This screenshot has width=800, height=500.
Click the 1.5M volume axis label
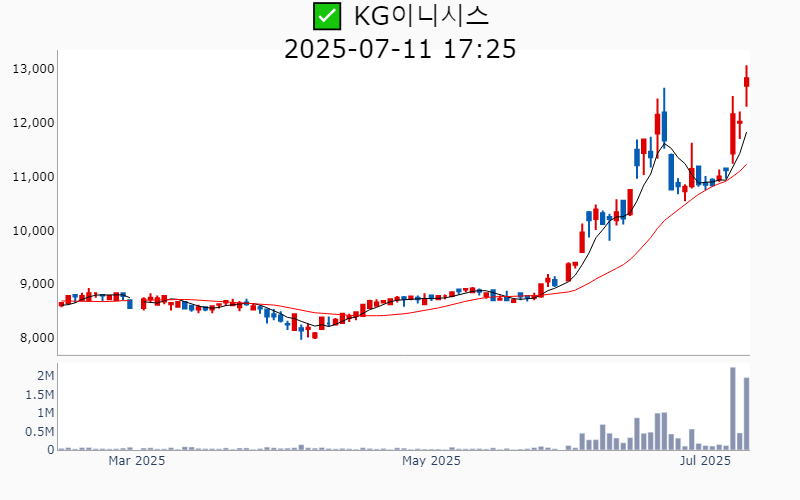coord(40,394)
